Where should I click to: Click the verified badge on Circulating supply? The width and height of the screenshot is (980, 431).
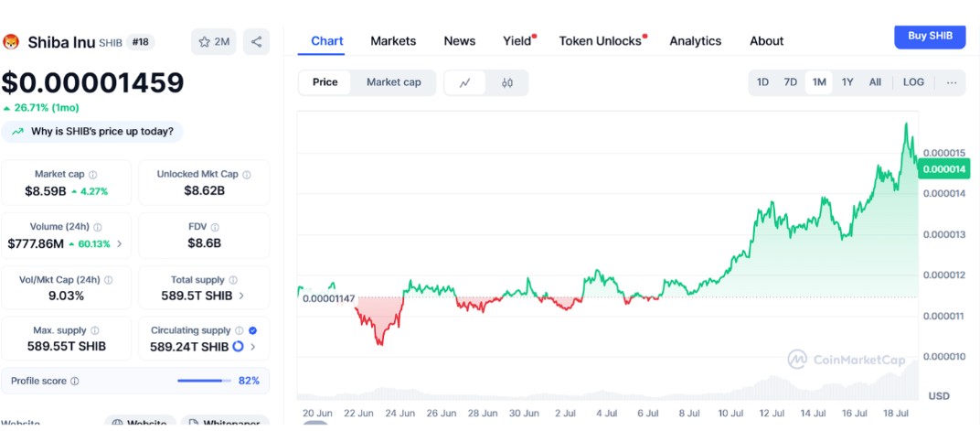coord(252,330)
